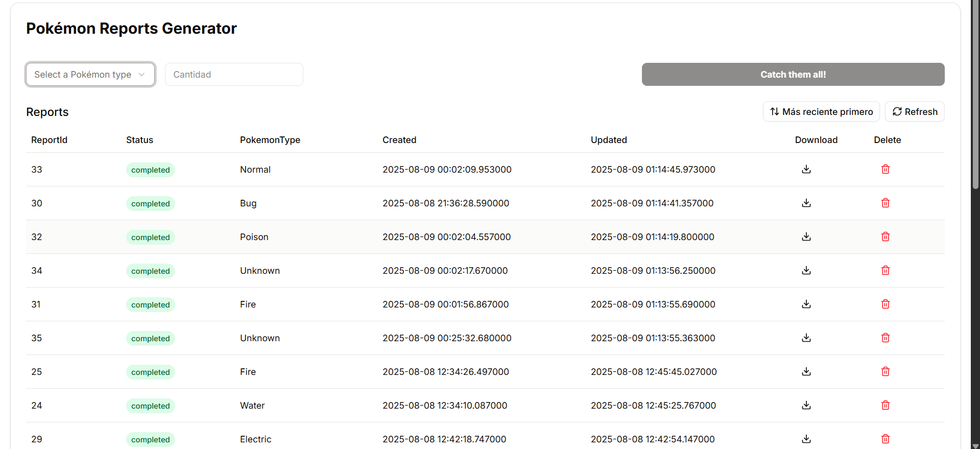Delete report 25 with trash icon
The image size is (980, 449).
pyautogui.click(x=886, y=371)
